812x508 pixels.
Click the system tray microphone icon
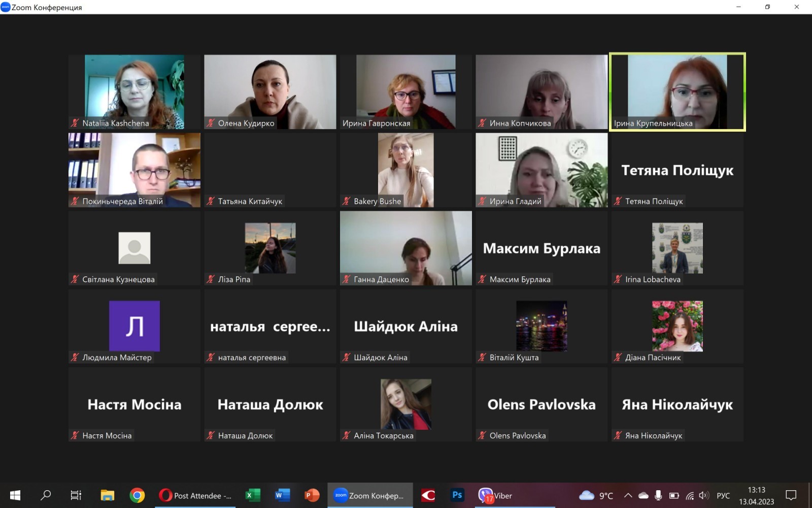[x=658, y=495]
